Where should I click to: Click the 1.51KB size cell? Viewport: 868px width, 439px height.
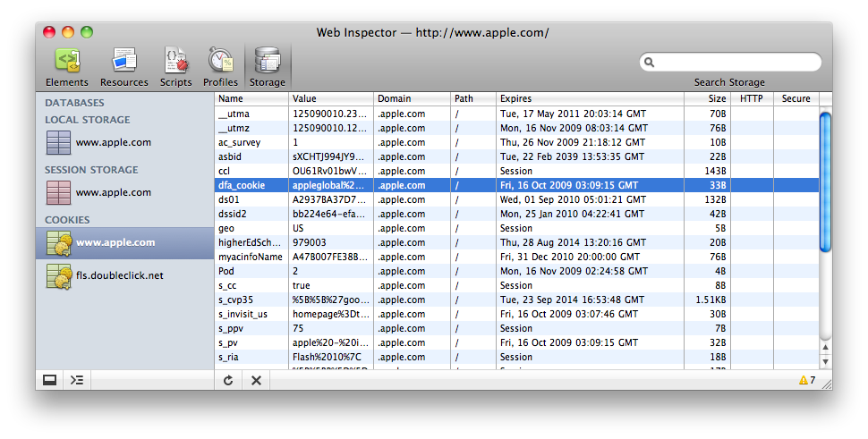tap(708, 300)
